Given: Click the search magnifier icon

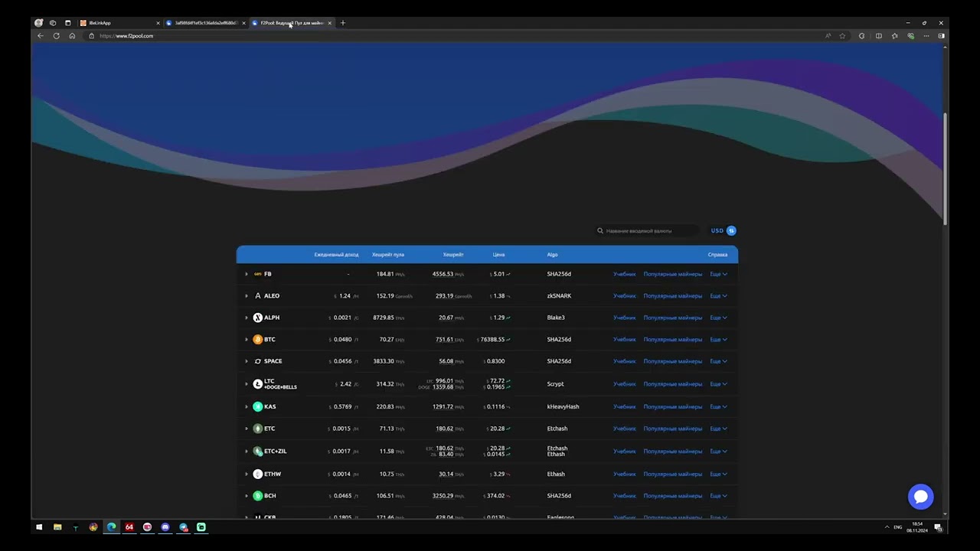Looking at the screenshot, I should (600, 230).
